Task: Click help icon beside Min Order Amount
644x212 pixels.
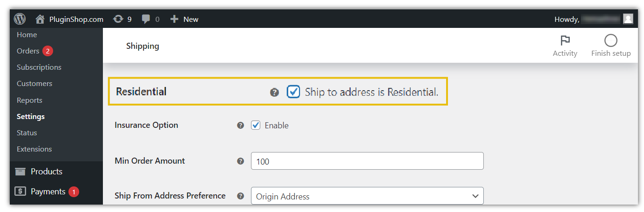Action: click(240, 161)
